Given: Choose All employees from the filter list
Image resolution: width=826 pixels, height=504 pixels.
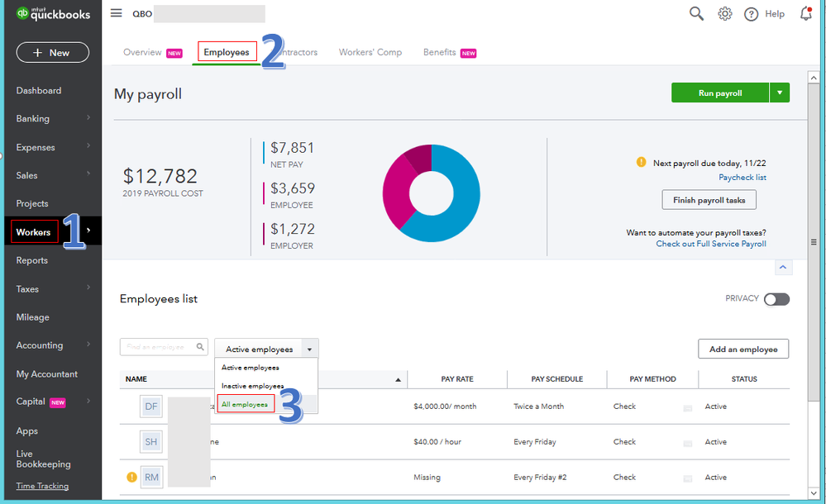Looking at the screenshot, I should click(x=245, y=405).
